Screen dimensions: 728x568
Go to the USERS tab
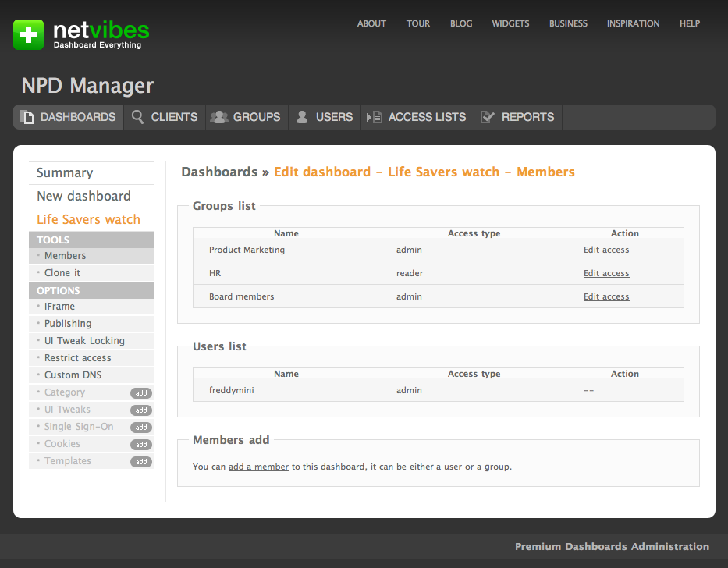[x=325, y=117]
